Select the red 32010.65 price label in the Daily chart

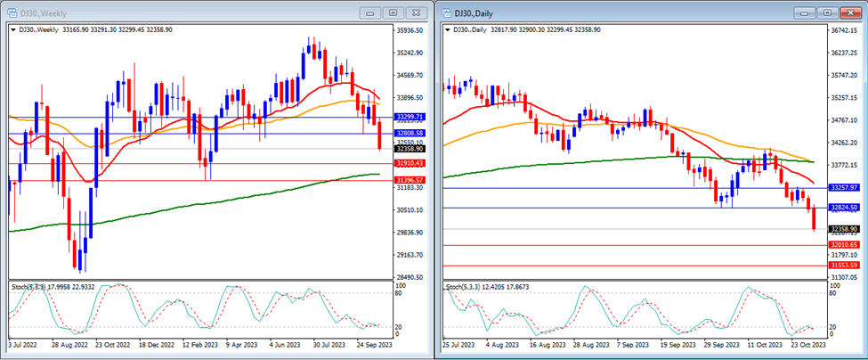[844, 245]
